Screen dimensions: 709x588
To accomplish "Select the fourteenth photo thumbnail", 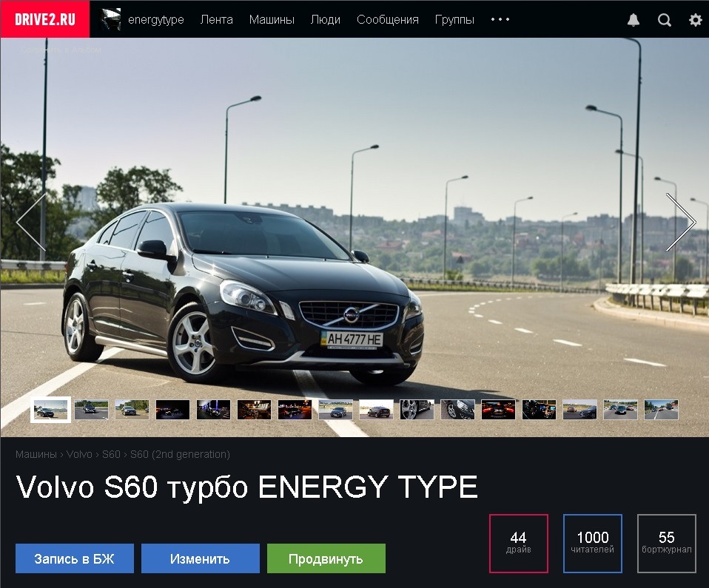I will tap(579, 410).
